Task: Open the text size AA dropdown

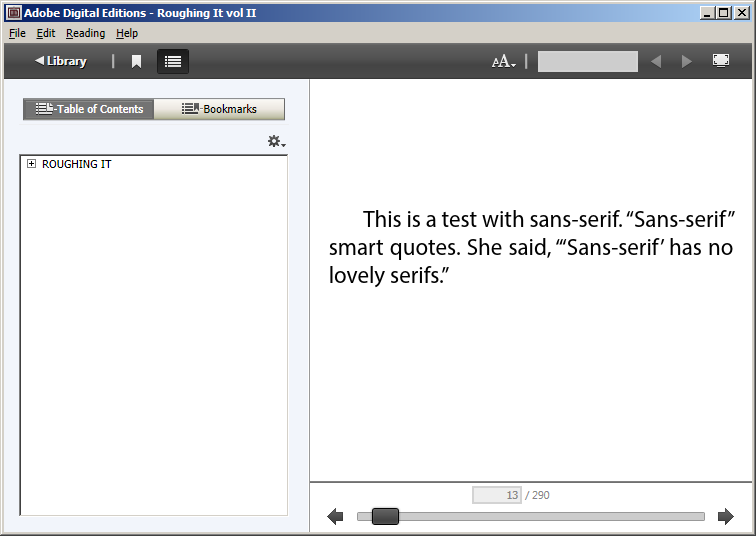Action: 504,62
